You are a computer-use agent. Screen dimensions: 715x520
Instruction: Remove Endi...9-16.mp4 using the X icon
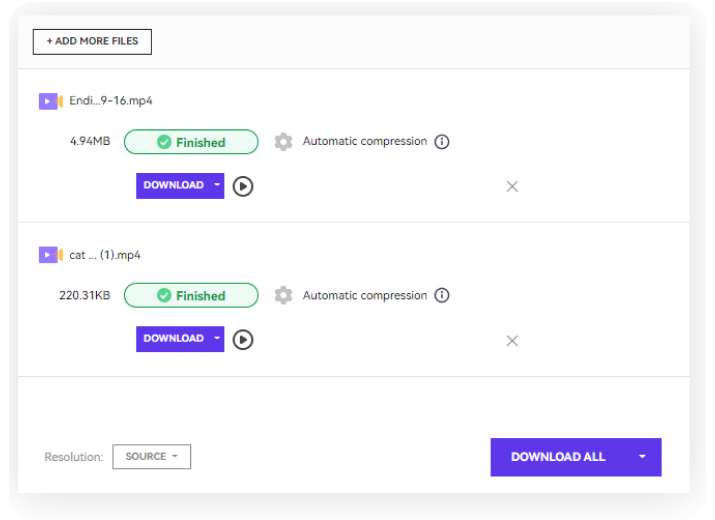512,186
